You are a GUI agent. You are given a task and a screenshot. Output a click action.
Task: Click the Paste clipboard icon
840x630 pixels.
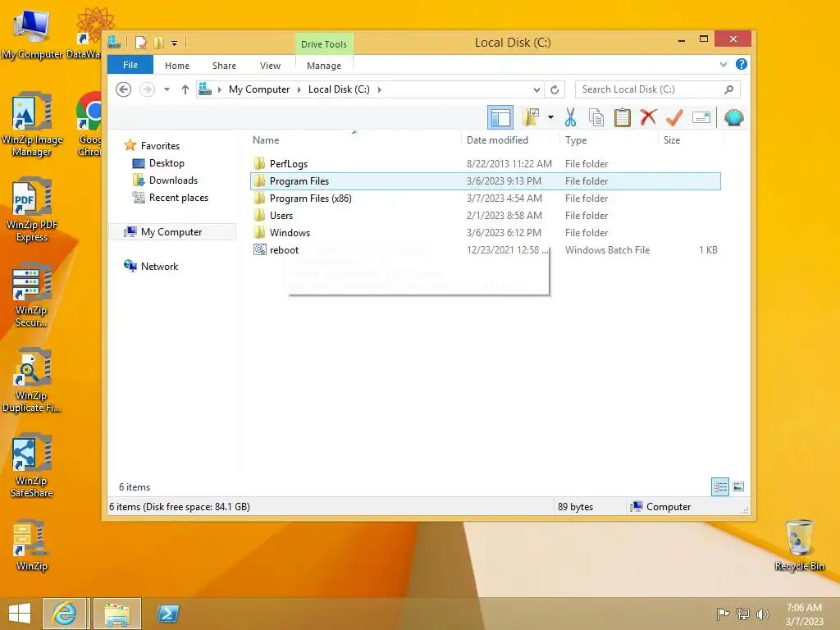click(x=622, y=117)
